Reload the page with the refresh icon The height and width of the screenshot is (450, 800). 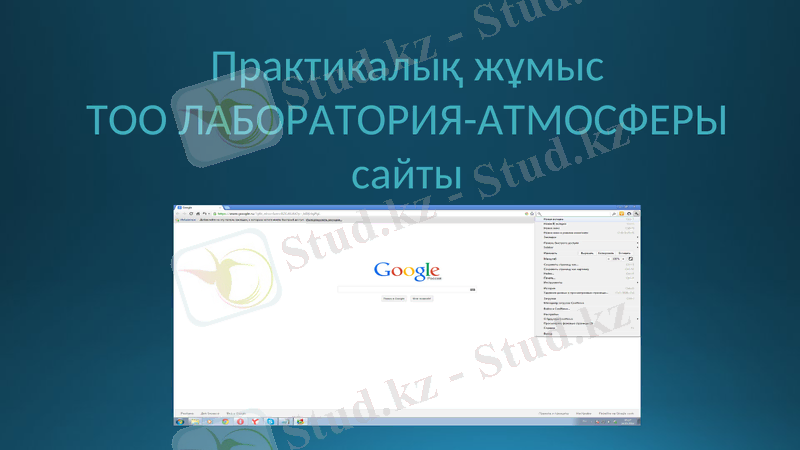[191, 213]
